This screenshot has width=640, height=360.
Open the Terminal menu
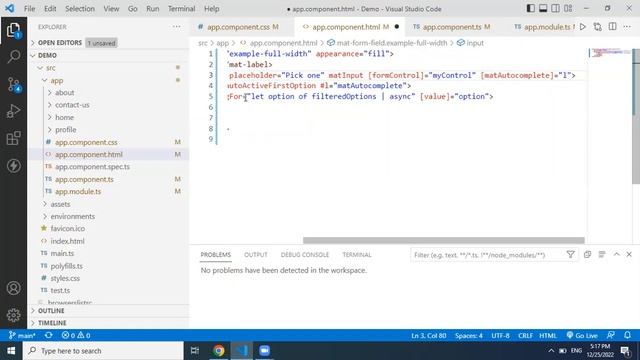[x=181, y=9]
